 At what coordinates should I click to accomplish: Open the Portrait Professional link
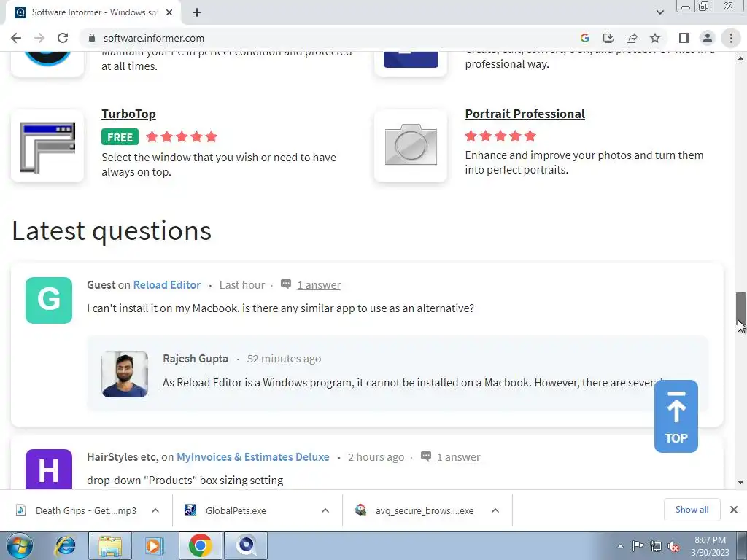pos(525,114)
